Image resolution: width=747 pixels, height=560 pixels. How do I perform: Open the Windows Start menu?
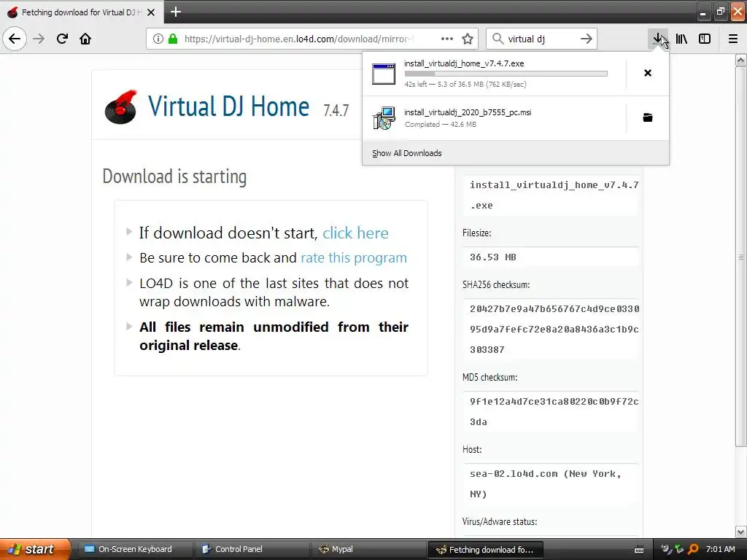pyautogui.click(x=35, y=549)
